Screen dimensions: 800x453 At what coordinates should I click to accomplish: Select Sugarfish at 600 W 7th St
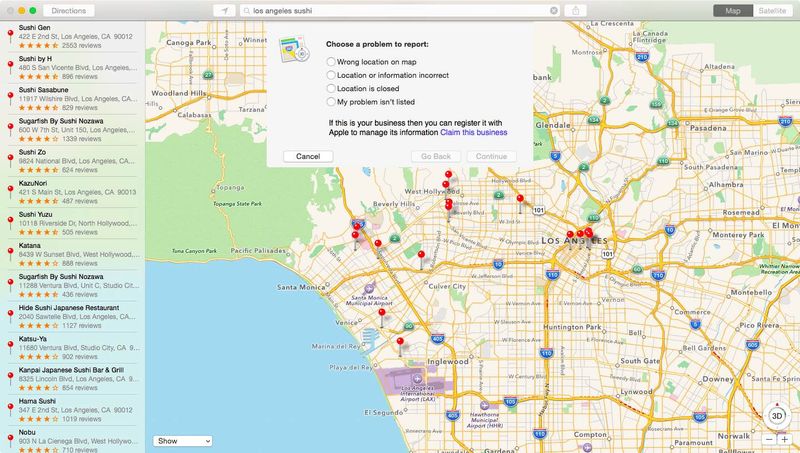click(x=72, y=130)
